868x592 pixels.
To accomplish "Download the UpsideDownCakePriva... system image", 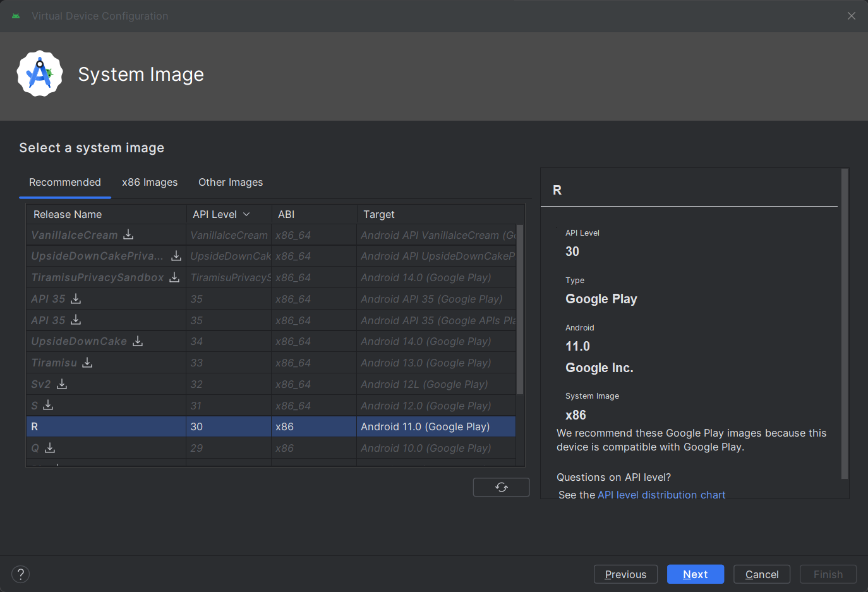I will click(x=176, y=255).
